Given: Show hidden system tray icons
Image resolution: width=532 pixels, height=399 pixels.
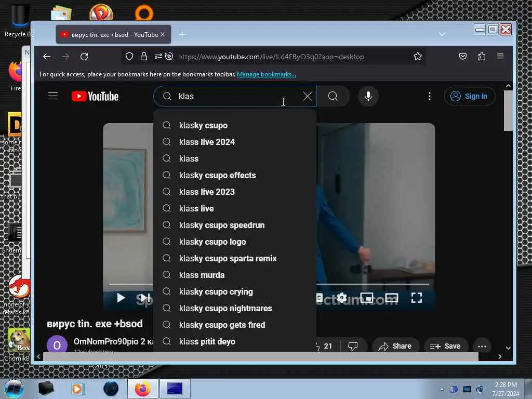Looking at the screenshot, I should point(442,389).
